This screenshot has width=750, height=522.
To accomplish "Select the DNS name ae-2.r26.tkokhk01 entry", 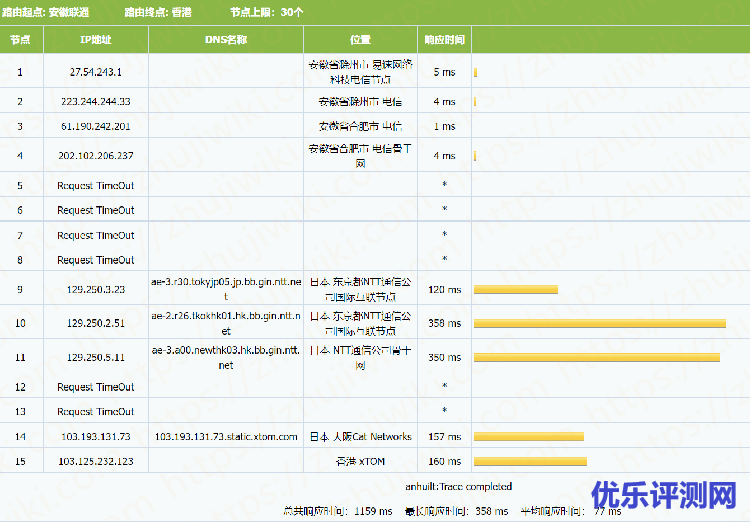I will [x=226, y=323].
